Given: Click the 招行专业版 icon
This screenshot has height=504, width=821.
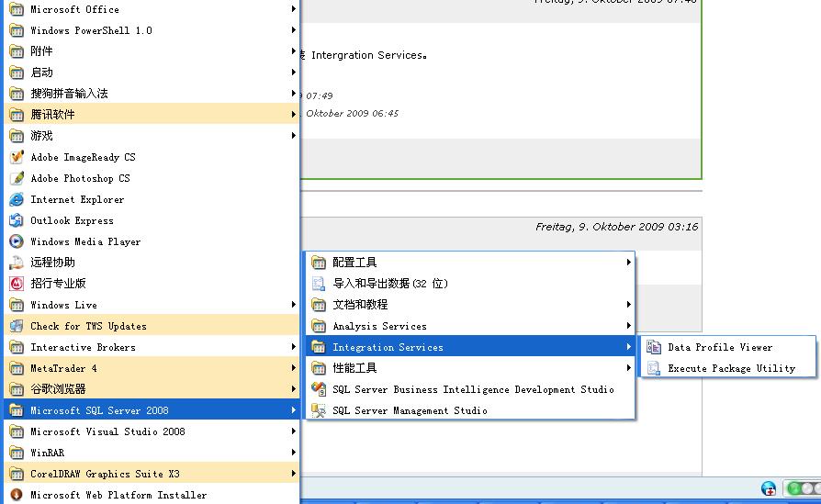Looking at the screenshot, I should tap(16, 284).
